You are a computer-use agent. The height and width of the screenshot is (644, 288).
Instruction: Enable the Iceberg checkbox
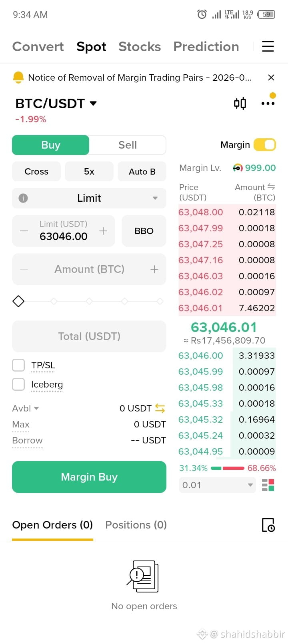[18, 384]
